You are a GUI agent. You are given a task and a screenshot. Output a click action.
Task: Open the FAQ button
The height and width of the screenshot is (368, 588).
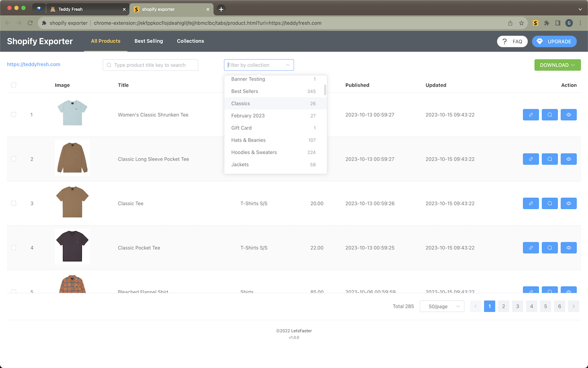(512, 41)
